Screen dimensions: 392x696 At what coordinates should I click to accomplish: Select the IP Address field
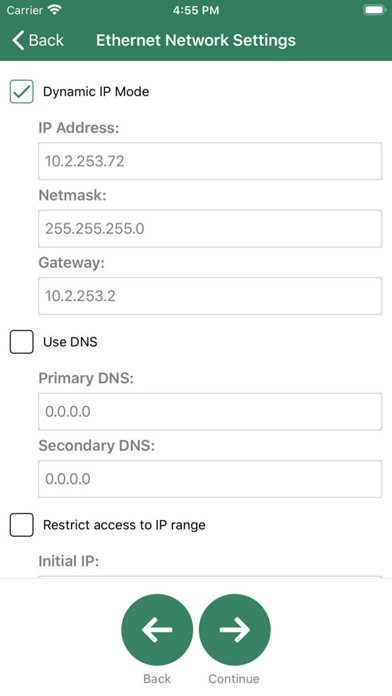click(210, 161)
